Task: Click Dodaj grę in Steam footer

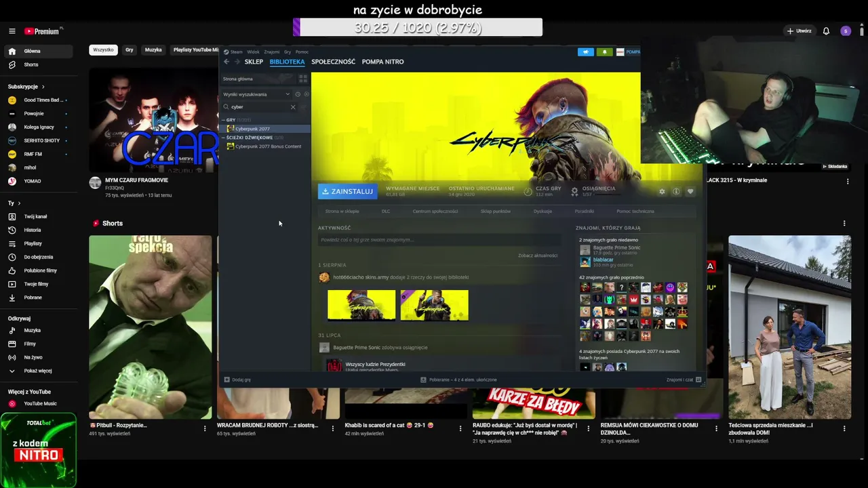Action: click(238, 380)
